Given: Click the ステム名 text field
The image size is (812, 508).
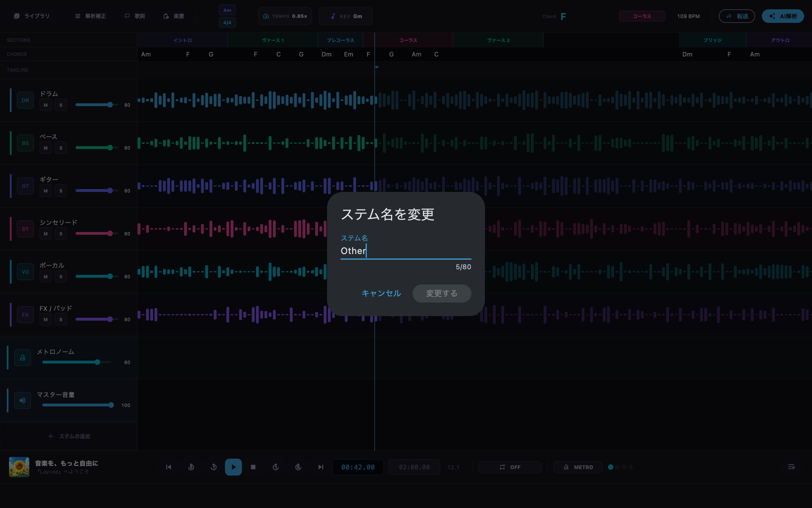Looking at the screenshot, I should [406, 251].
